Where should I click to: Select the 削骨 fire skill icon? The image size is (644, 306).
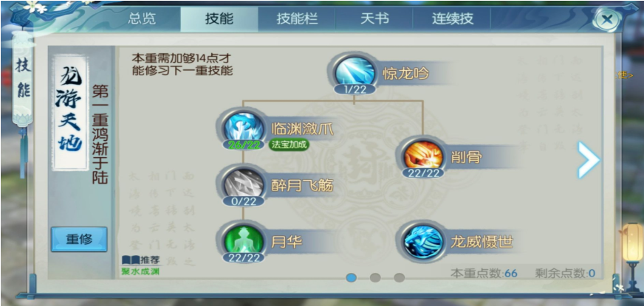pyautogui.click(x=423, y=155)
